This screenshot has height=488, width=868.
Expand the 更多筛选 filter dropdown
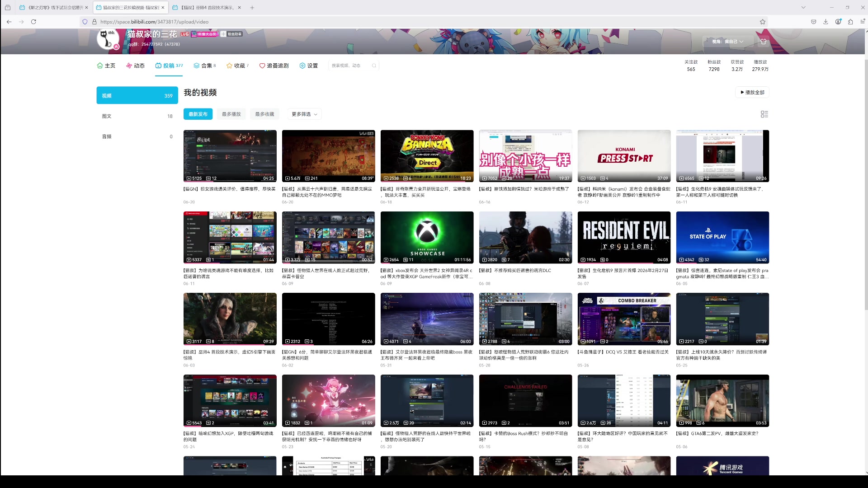tap(304, 114)
